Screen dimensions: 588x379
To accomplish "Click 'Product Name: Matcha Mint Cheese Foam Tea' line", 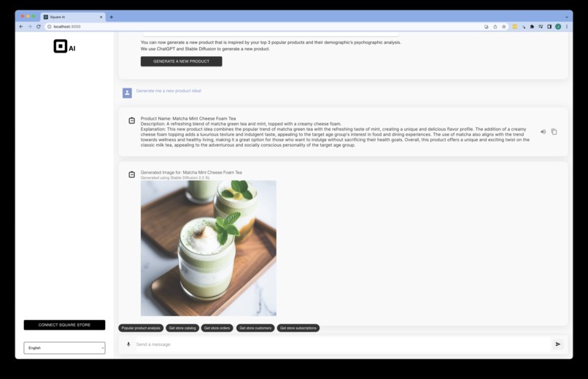I will tap(188, 118).
